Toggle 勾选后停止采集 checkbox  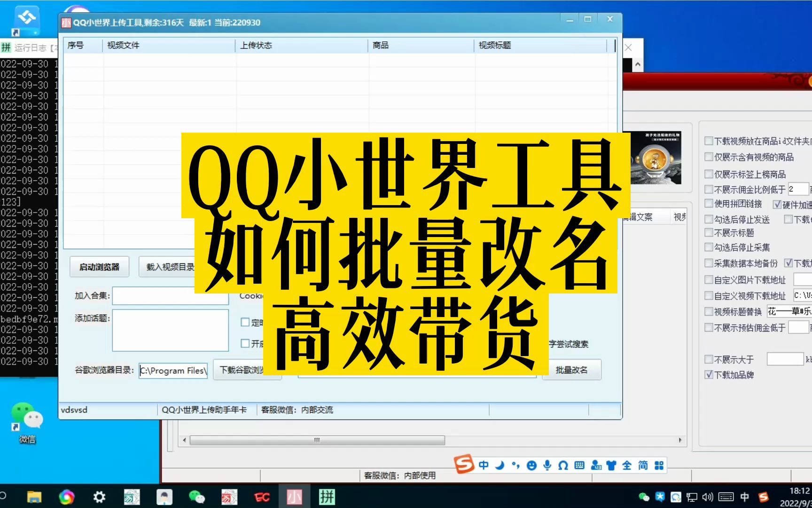point(709,247)
